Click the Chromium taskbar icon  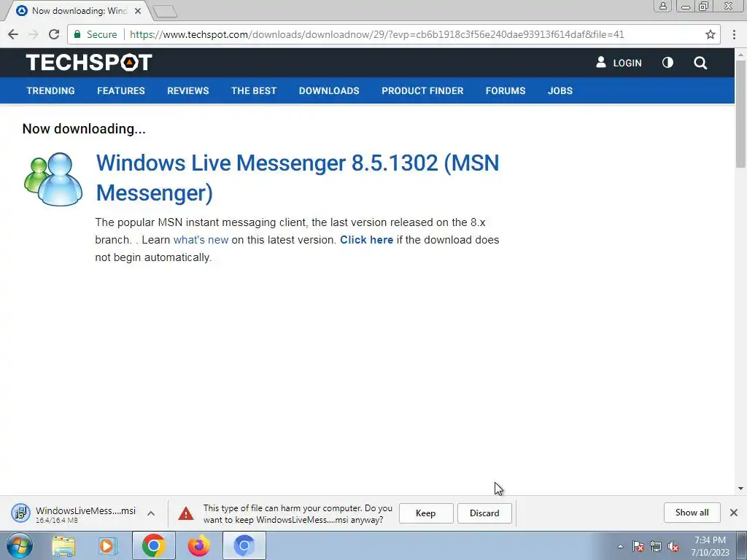pos(244,545)
